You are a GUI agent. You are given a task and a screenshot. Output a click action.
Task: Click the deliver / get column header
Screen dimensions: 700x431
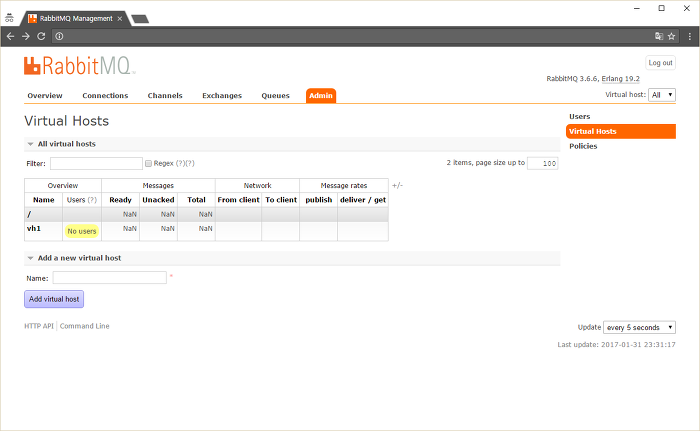click(x=363, y=200)
